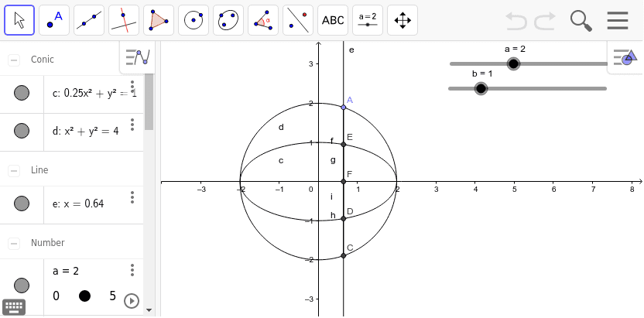This screenshot has height=318, width=644.
Task: Toggle visibility of circle d
Action: (22, 131)
